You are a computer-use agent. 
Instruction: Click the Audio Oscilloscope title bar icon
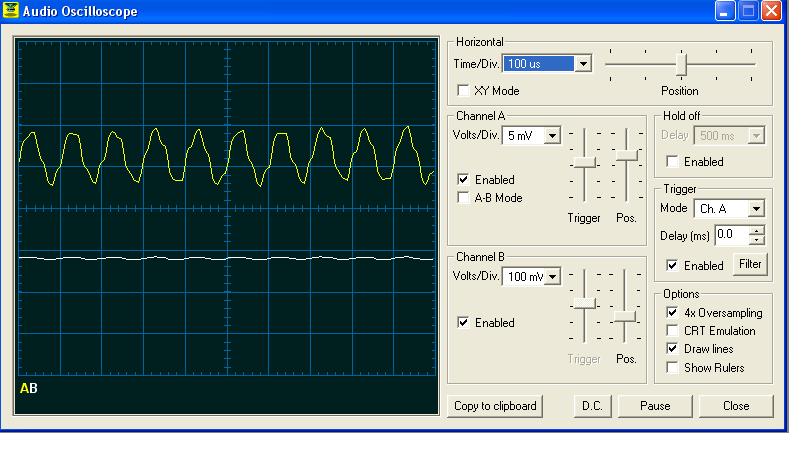coord(12,12)
